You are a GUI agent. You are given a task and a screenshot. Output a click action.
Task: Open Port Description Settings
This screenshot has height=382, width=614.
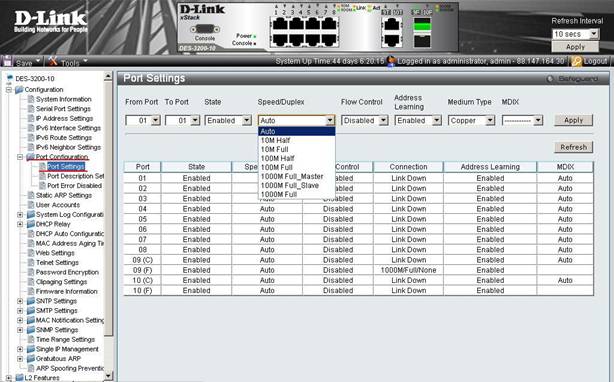76,176
